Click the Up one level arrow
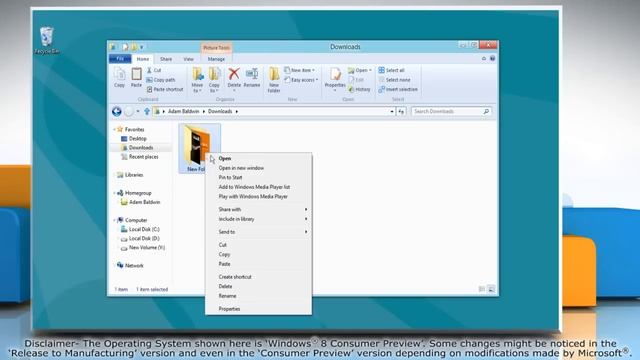 147,111
